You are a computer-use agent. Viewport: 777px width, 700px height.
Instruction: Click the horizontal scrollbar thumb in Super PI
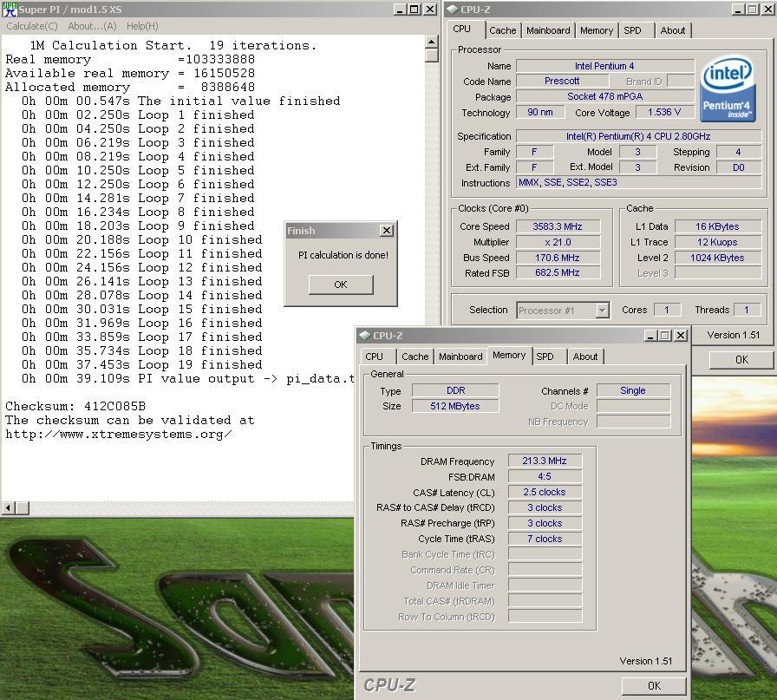(x=23, y=508)
